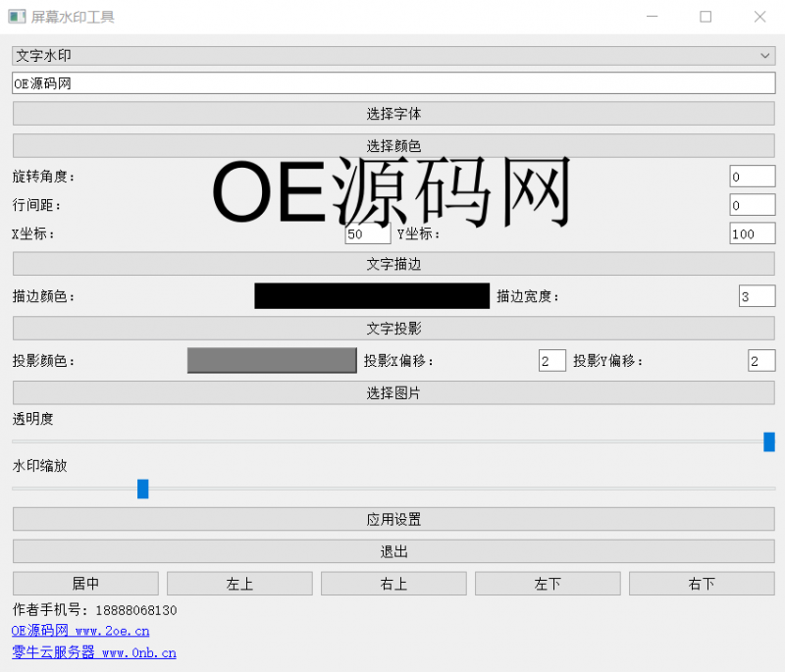Select the 描边宽度 stroke width input
Screen dimensions: 785x672
pyautogui.click(x=757, y=295)
